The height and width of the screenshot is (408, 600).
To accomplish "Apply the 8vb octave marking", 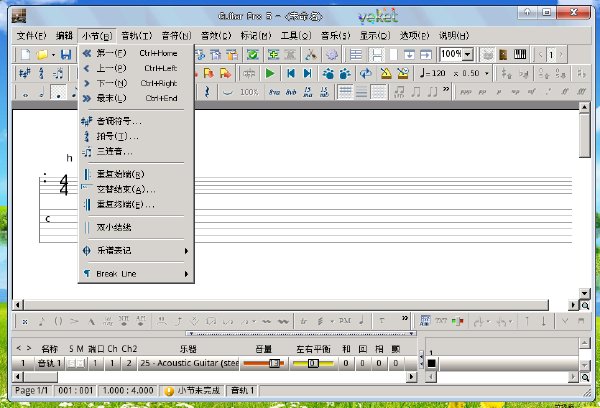I will [x=291, y=92].
